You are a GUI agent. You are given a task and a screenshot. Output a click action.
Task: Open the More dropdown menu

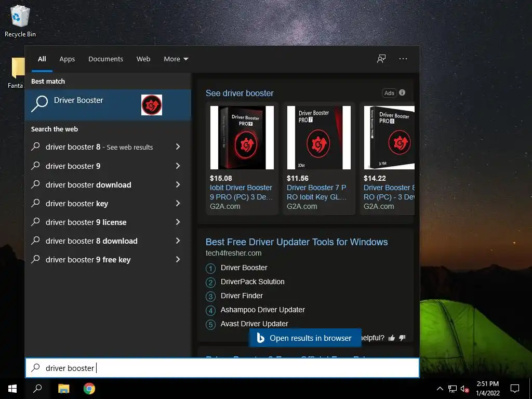176,59
